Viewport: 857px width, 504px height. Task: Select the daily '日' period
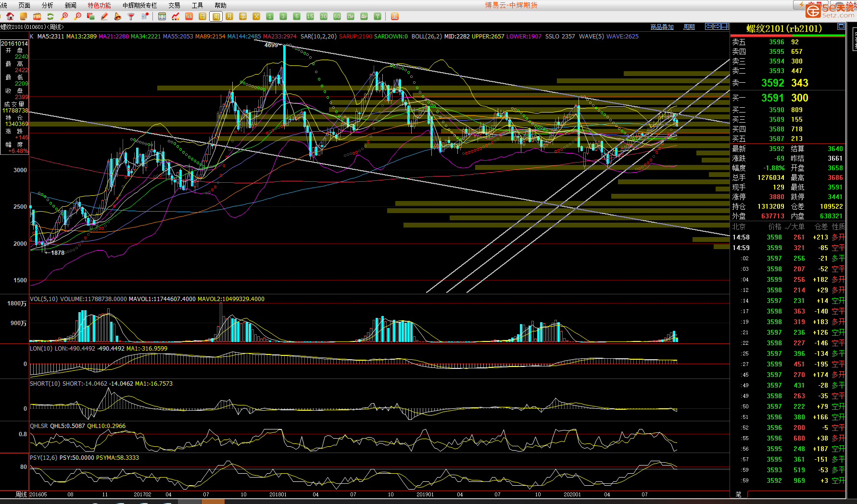[x=202, y=16]
